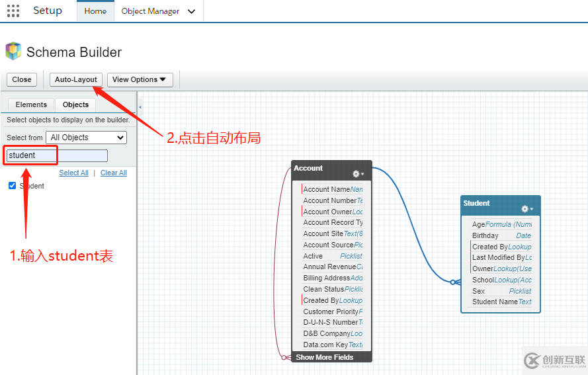Open the View Options dropdown
This screenshot has width=588, height=375.
140,79
